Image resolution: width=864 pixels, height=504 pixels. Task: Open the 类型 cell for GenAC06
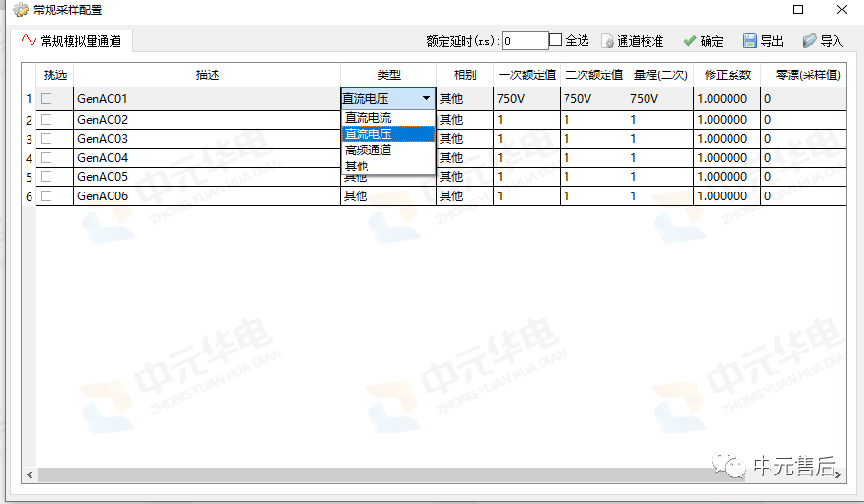(388, 196)
